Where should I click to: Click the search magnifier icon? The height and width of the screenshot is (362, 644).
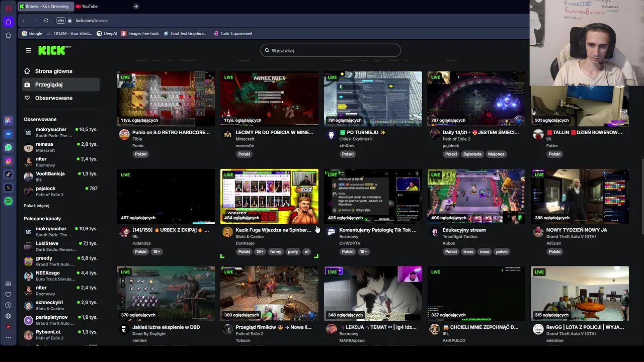coord(267,50)
